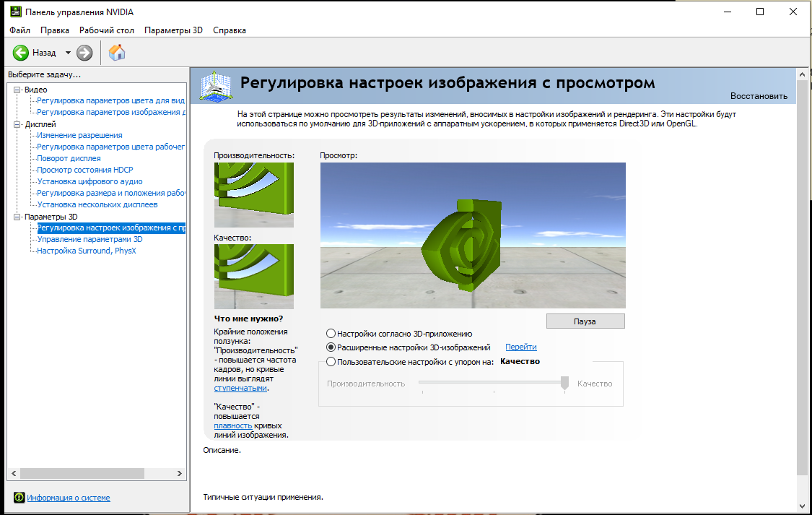Open the Информация о системе link
Screen dimensions: 812x515
click(69, 498)
